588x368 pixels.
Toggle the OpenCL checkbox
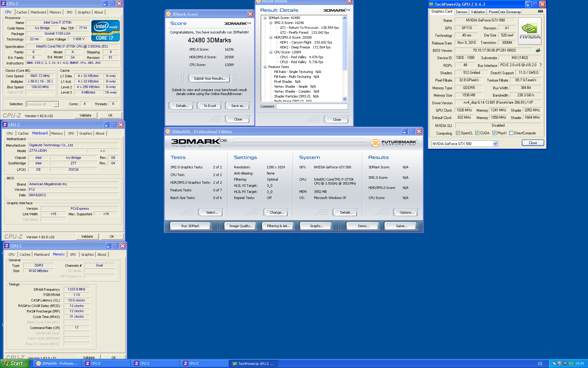(x=458, y=133)
